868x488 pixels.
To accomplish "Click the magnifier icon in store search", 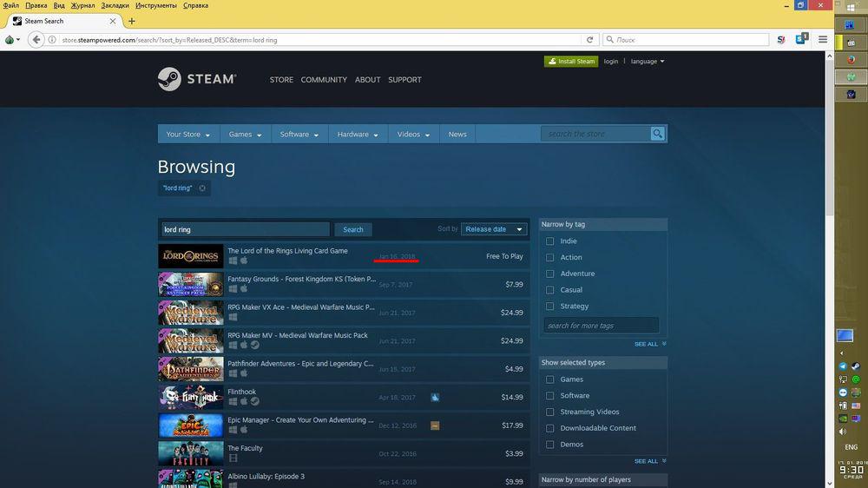I will tap(658, 134).
